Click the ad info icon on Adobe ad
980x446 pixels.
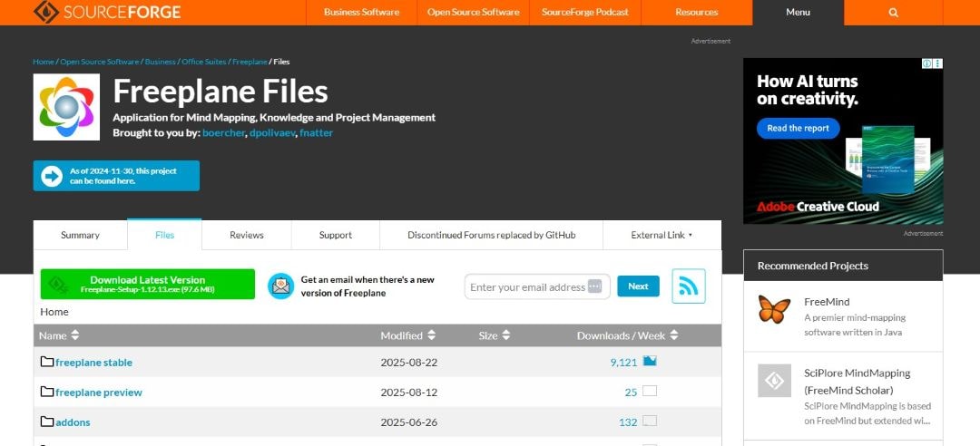pos(927,63)
